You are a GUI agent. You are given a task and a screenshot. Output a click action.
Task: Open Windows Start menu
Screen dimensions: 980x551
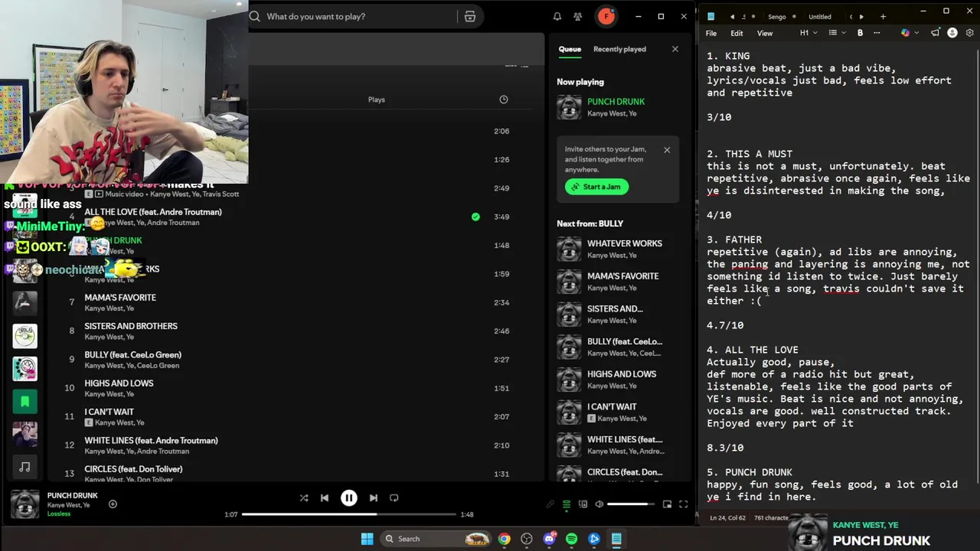pyautogui.click(x=367, y=539)
